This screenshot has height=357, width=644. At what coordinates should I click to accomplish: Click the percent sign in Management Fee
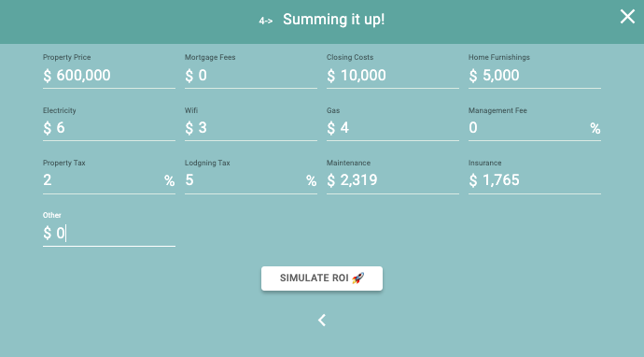pyautogui.click(x=595, y=129)
